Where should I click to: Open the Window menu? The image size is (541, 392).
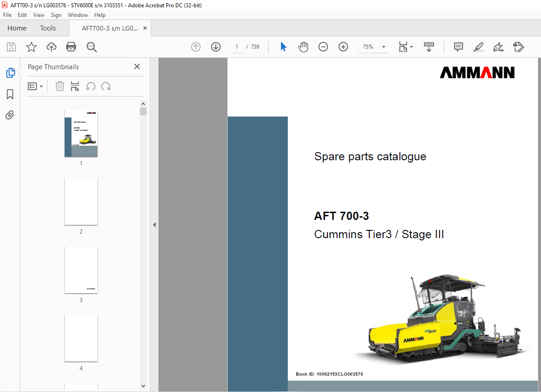(x=77, y=15)
